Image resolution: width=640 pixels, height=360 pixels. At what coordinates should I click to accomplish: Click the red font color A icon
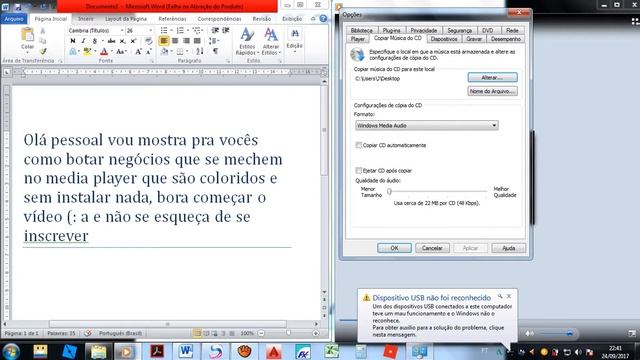click(104, 51)
